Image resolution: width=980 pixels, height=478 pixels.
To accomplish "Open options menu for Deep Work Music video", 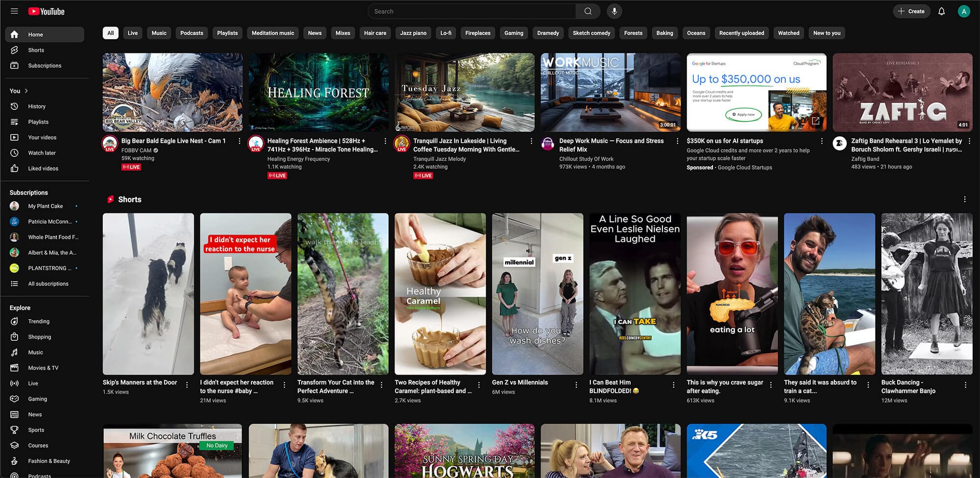I will pyautogui.click(x=677, y=141).
